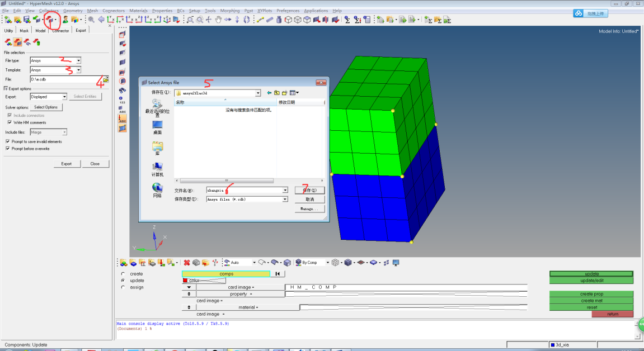Click the red X delete icon
644x351 pixels.
[x=187, y=262]
